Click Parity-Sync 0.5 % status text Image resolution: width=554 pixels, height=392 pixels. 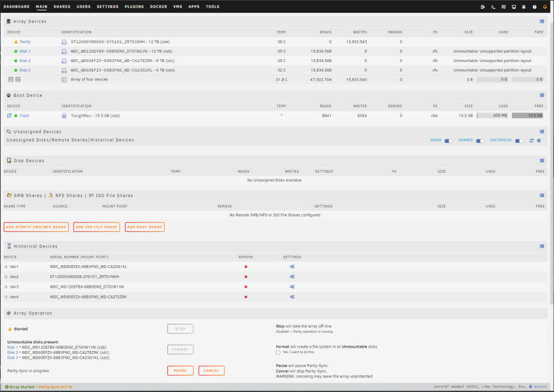55,388
